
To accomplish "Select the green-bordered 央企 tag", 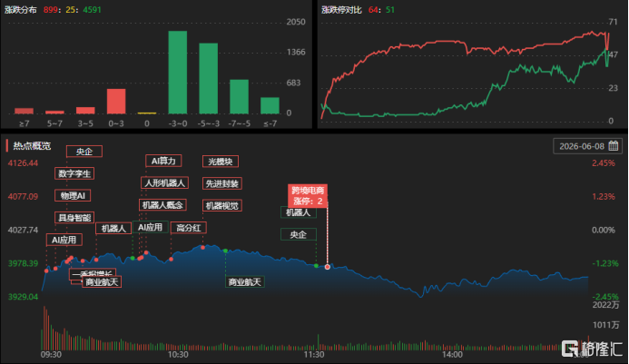I will coord(299,234).
